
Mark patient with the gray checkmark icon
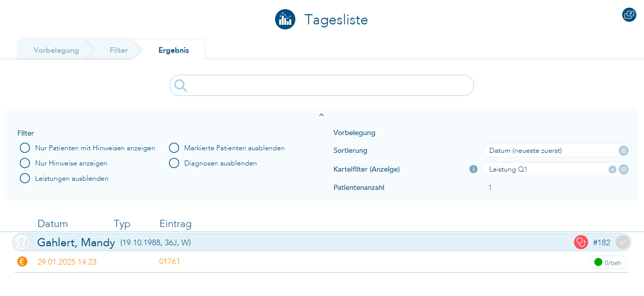[623, 242]
